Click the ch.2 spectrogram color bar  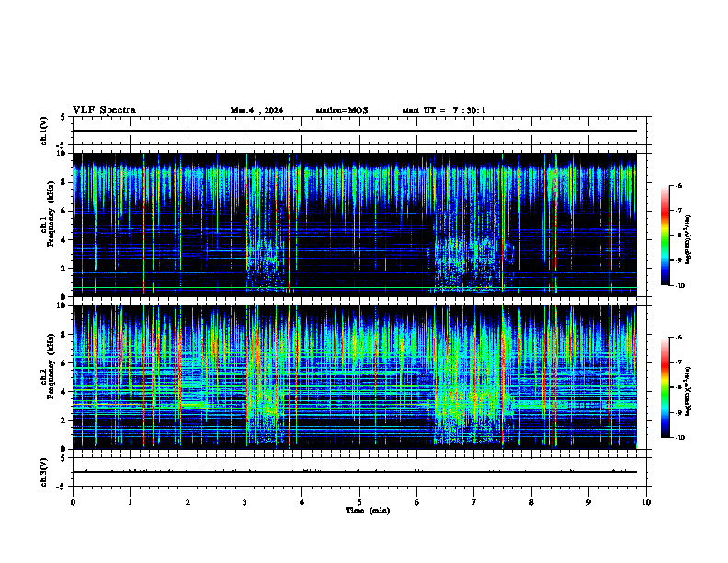(x=665, y=387)
